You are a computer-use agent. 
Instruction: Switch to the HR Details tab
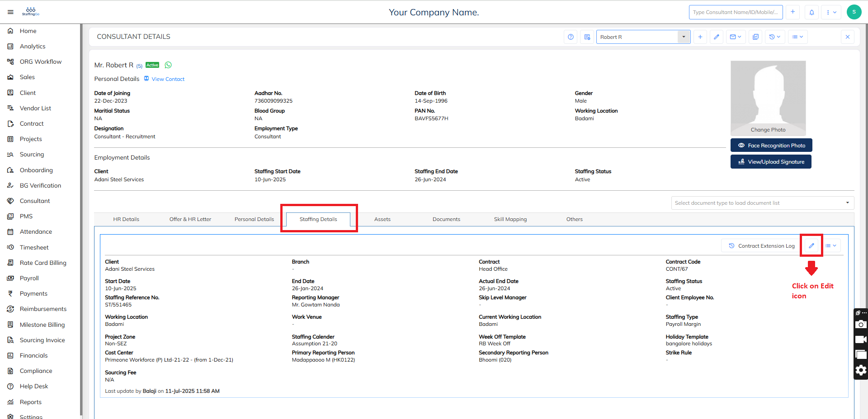click(126, 220)
